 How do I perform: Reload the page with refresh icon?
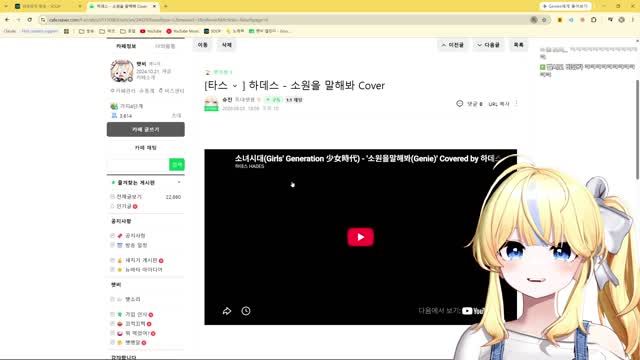[x=30, y=20]
